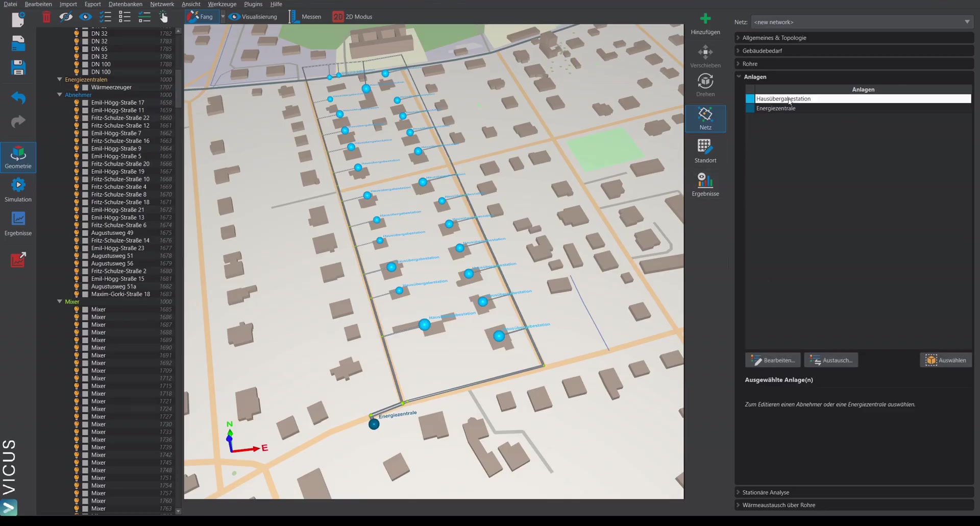The width and height of the screenshot is (980, 526).
Task: Create a new project file
Action: click(18, 19)
